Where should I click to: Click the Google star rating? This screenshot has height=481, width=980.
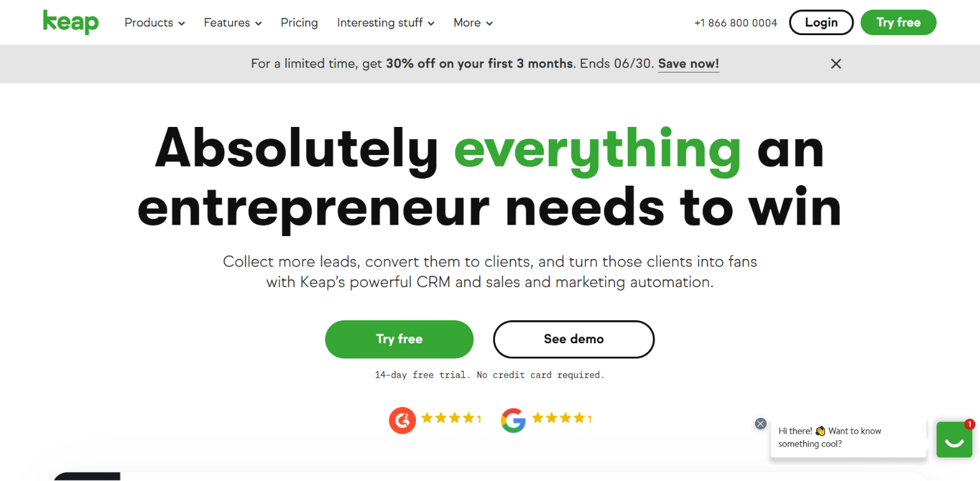[x=561, y=418]
